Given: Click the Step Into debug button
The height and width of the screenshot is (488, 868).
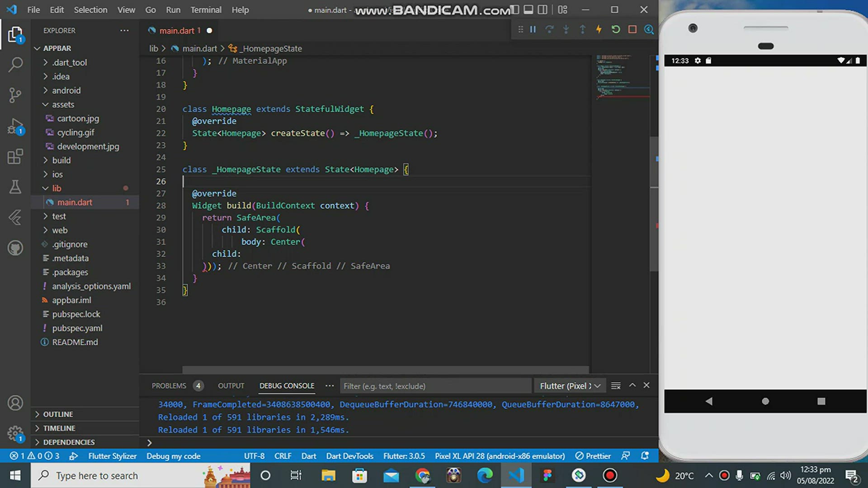Looking at the screenshot, I should pos(566,29).
